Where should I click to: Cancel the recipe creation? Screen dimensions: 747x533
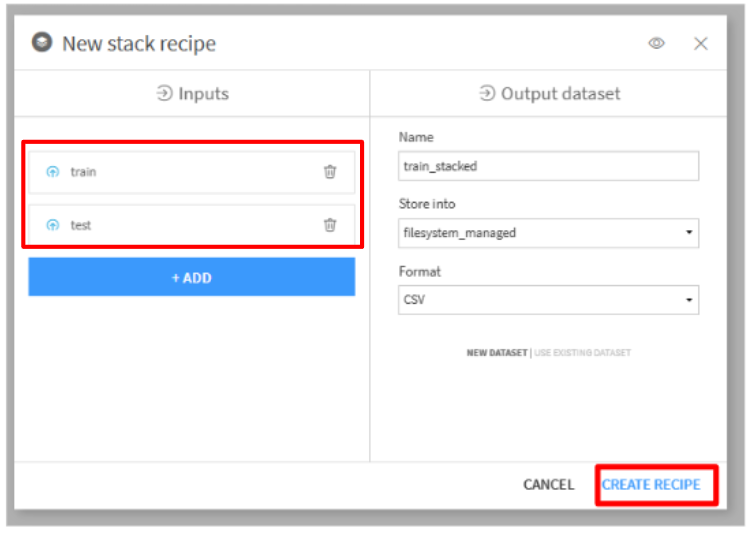click(x=548, y=484)
